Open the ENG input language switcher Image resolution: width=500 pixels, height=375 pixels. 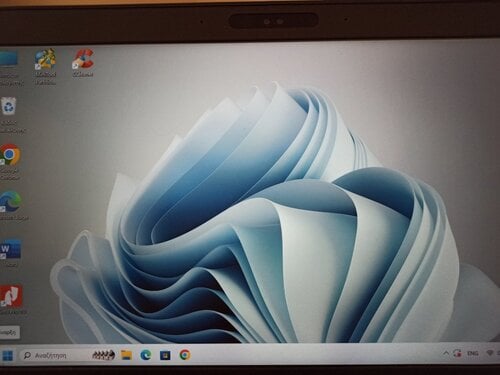[473, 353]
